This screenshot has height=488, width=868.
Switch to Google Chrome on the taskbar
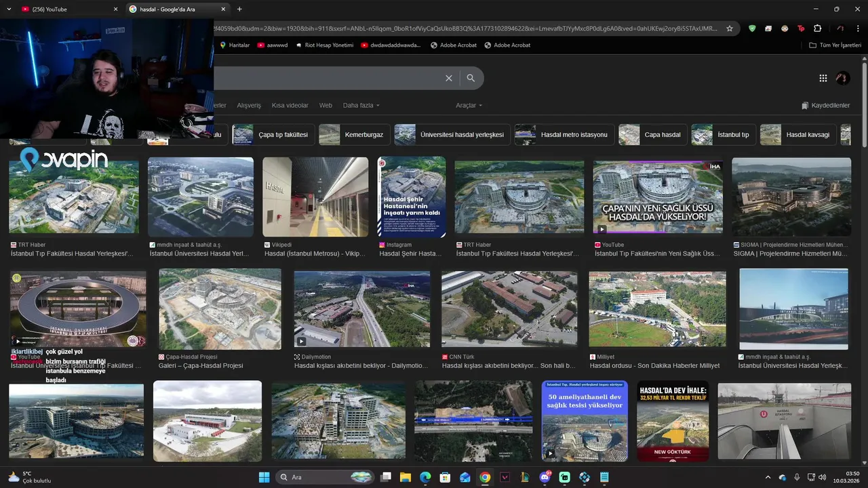[485, 477]
